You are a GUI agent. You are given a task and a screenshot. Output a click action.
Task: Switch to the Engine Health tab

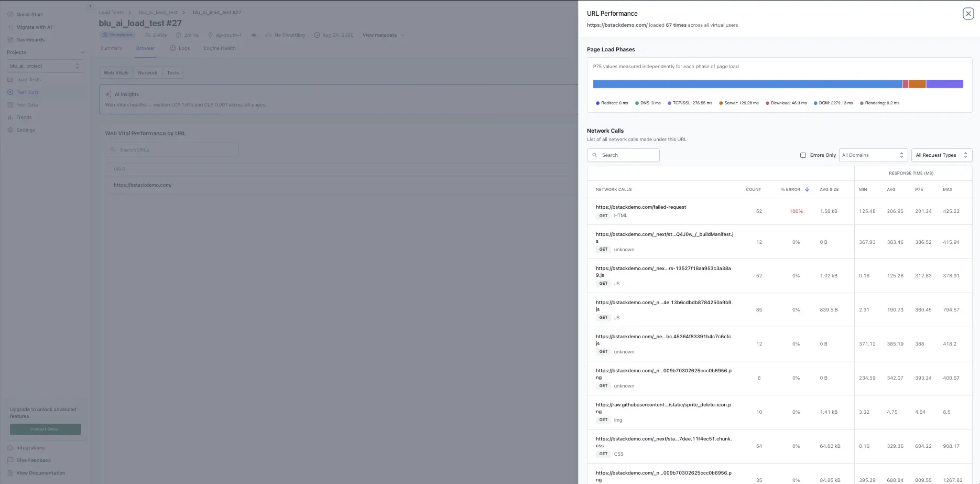click(x=220, y=48)
